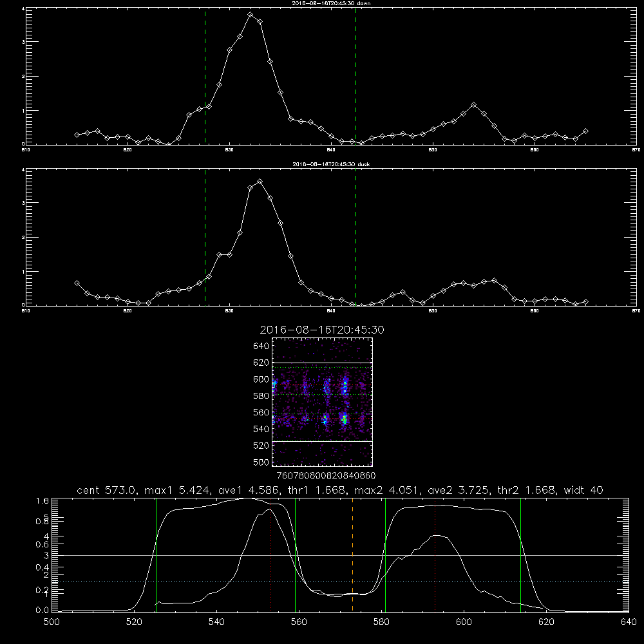Click the left green dashed line in the dawn plot
Screen dimensions: 644x644
coord(205,76)
